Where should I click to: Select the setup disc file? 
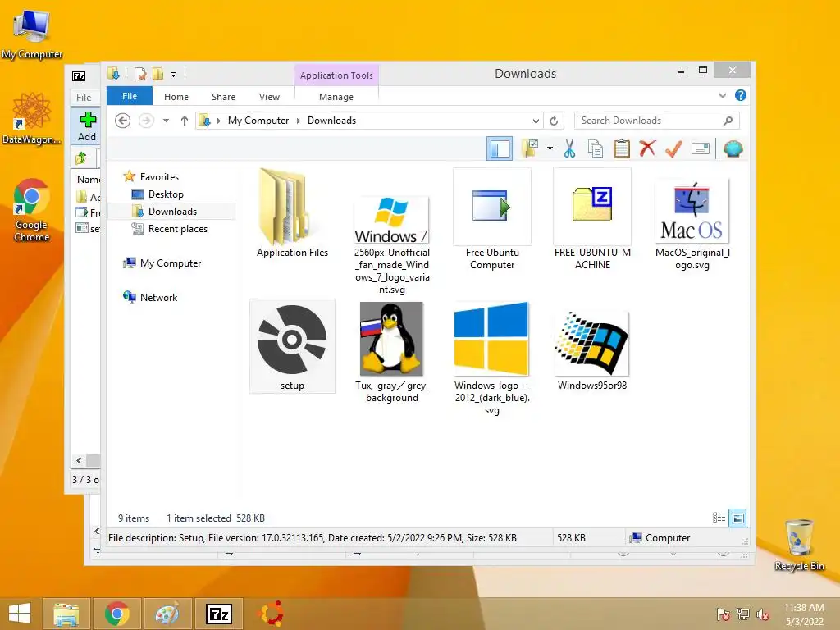pos(292,346)
